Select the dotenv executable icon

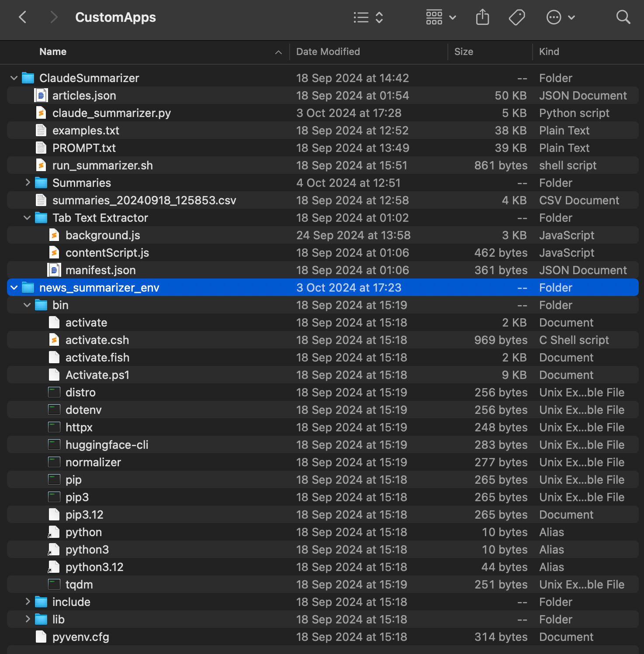tap(54, 410)
